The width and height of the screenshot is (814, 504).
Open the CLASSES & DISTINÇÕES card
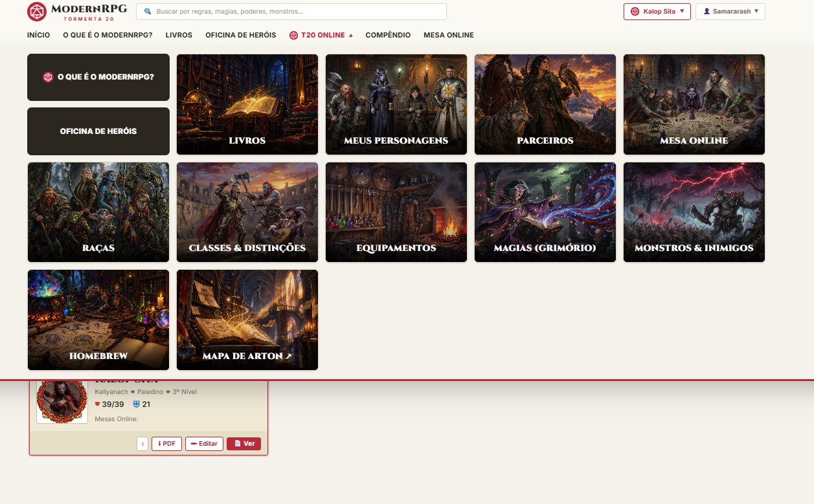(247, 212)
